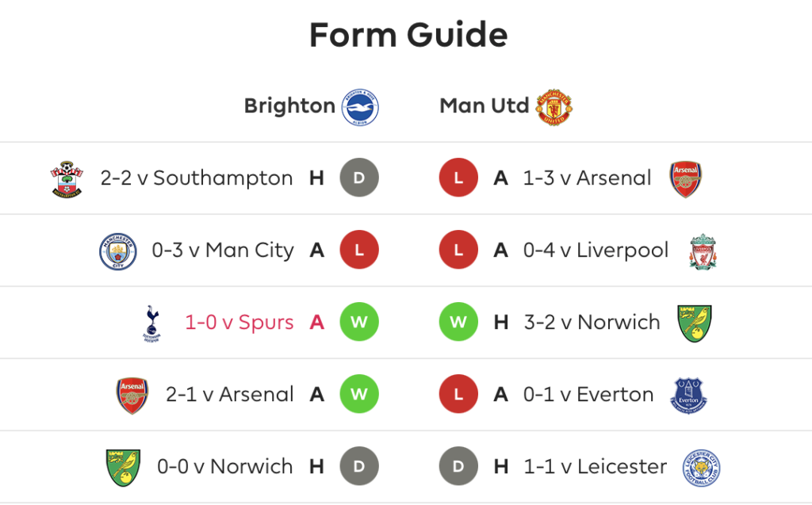Click the Everton badge
The height and width of the screenshot is (505, 812).
coord(689,395)
